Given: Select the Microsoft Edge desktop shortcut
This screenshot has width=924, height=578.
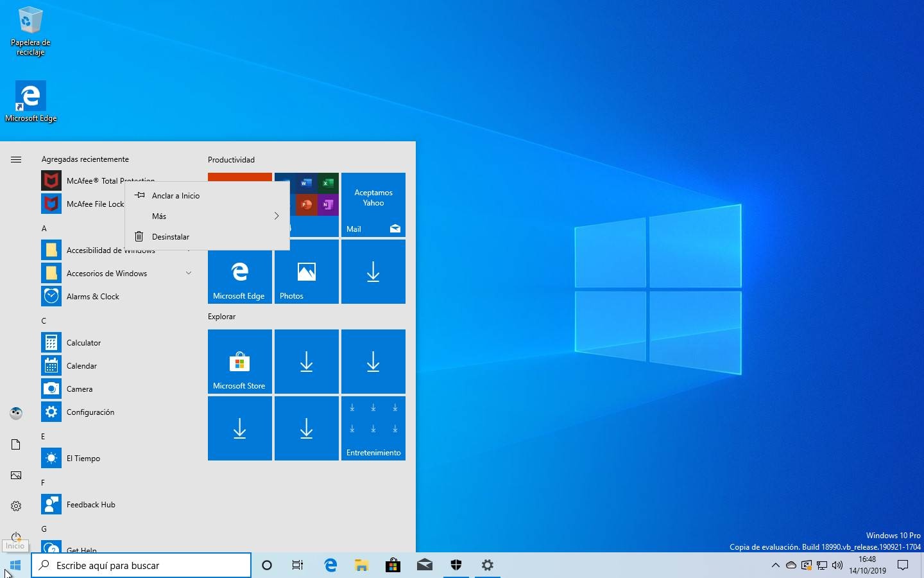Looking at the screenshot, I should coord(30,101).
